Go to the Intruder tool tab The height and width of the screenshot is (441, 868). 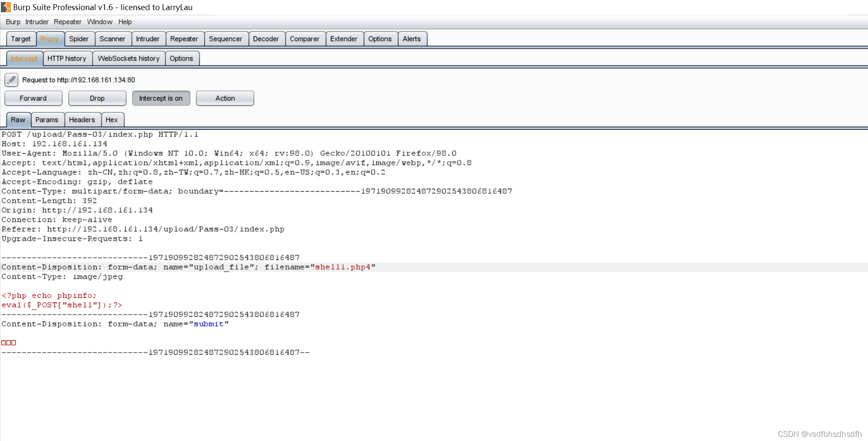148,39
